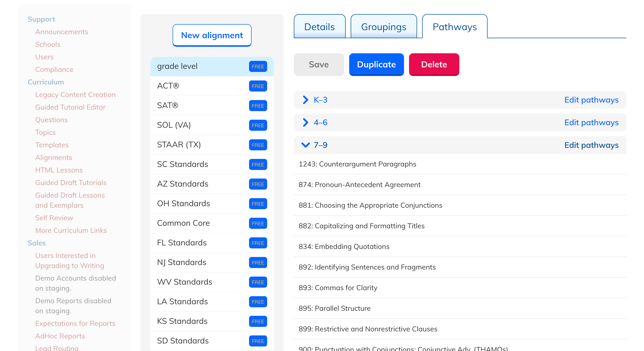This screenshot has width=644, height=351.
Task: Click the FREE badge next to ACT®
Action: tap(258, 86)
